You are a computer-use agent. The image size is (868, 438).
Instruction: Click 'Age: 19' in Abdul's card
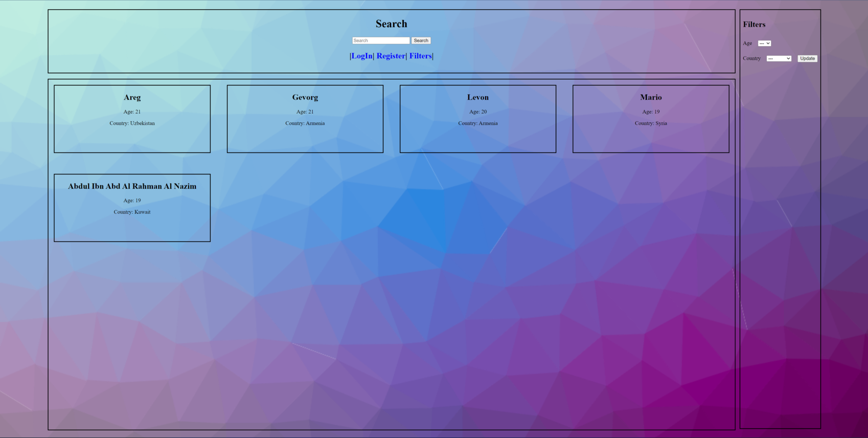132,201
